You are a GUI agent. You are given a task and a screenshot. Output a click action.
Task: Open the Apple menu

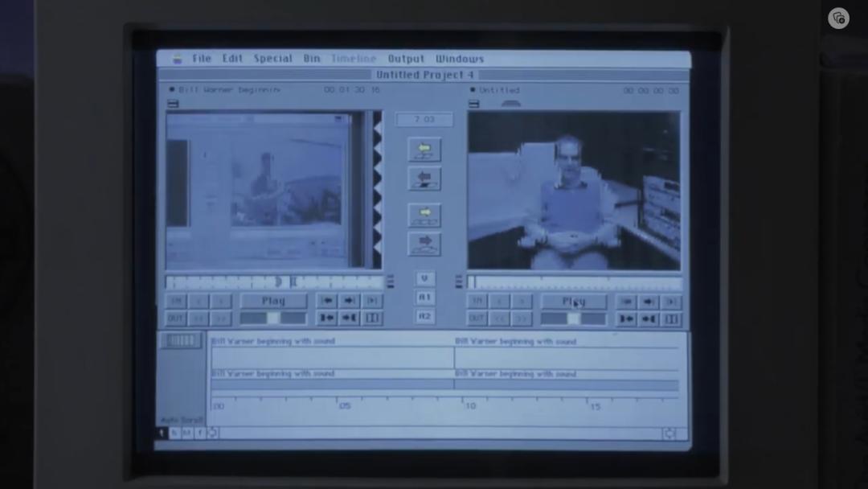point(177,59)
